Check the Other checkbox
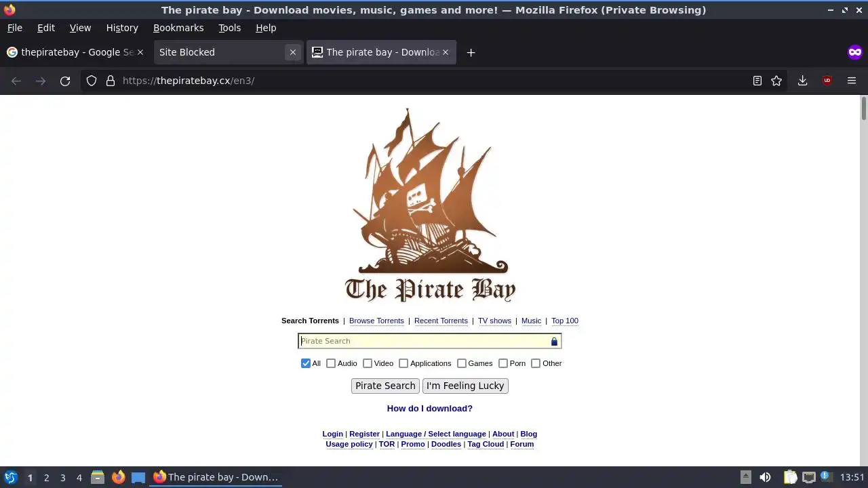Image resolution: width=868 pixels, height=488 pixels. 536,363
